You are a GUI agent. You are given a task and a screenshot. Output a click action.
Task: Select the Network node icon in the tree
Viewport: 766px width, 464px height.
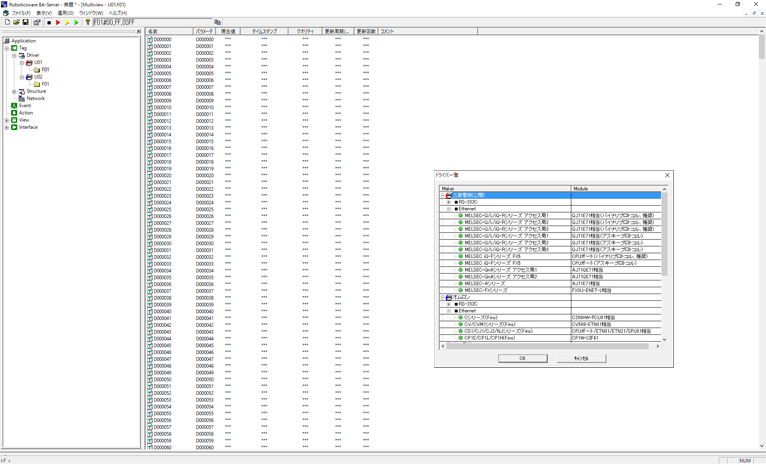pyautogui.click(x=21, y=98)
